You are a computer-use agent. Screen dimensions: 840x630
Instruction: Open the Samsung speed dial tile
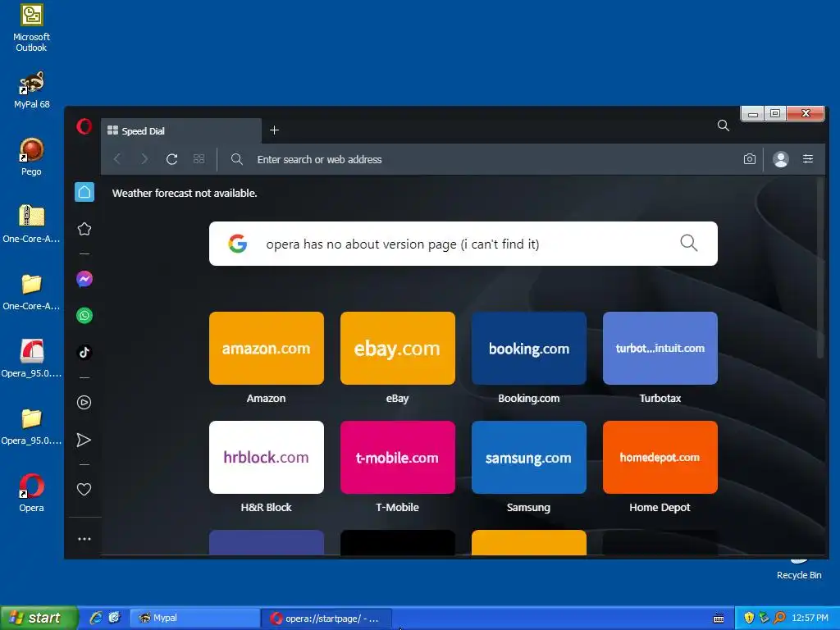pyautogui.click(x=529, y=458)
